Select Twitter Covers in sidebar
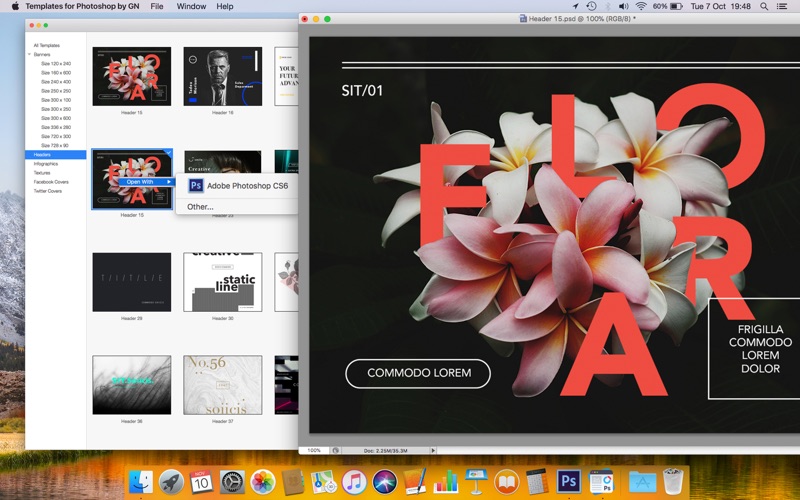 point(47,191)
